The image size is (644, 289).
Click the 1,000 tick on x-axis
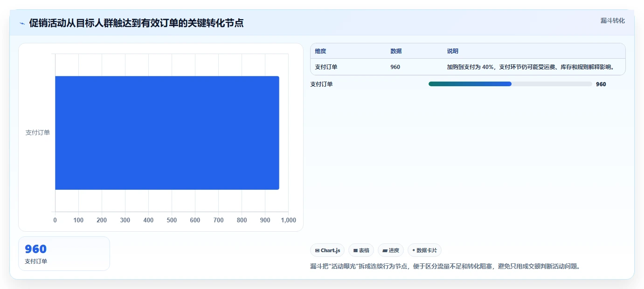pos(288,220)
